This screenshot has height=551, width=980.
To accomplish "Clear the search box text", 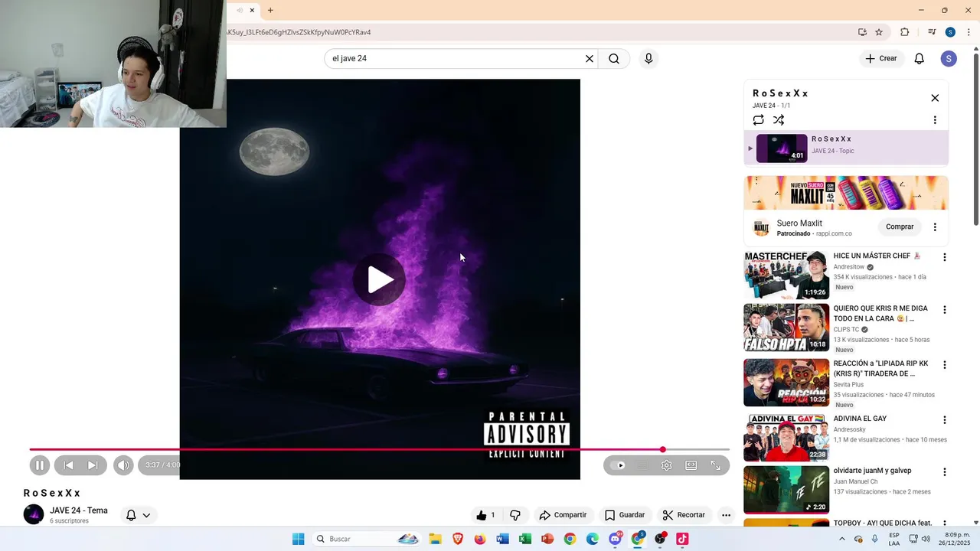I will [590, 59].
